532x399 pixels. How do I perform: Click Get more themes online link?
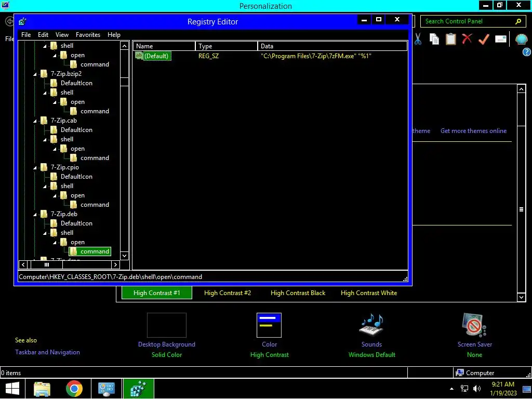click(x=473, y=130)
